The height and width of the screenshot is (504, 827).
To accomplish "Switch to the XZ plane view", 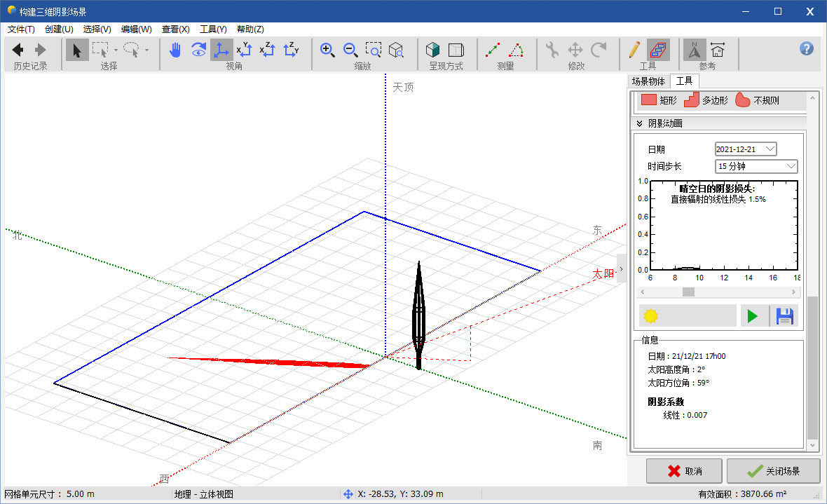I will pyautogui.click(x=268, y=50).
